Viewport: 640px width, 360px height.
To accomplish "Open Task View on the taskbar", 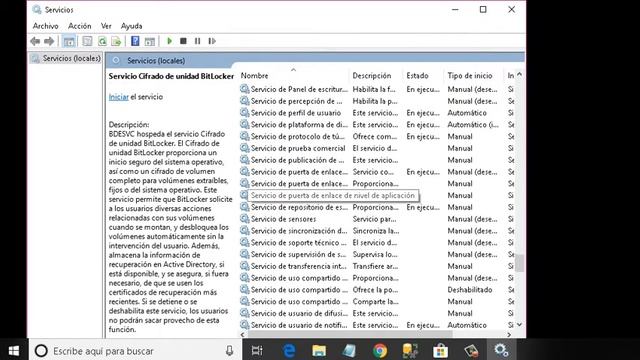I will pyautogui.click(x=257, y=351).
